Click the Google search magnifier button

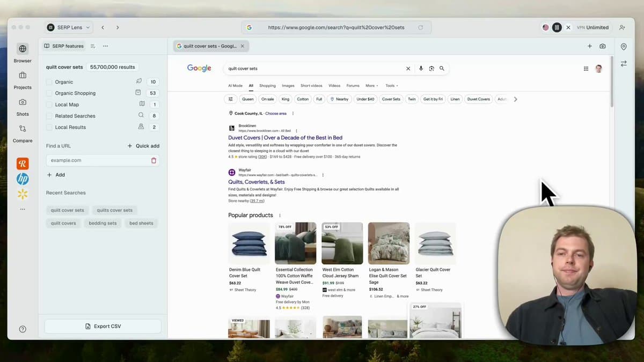pyautogui.click(x=442, y=69)
